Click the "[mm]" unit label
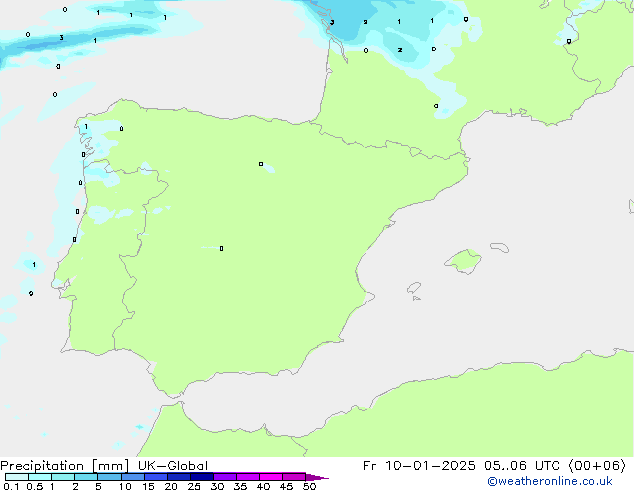 pyautogui.click(x=110, y=466)
